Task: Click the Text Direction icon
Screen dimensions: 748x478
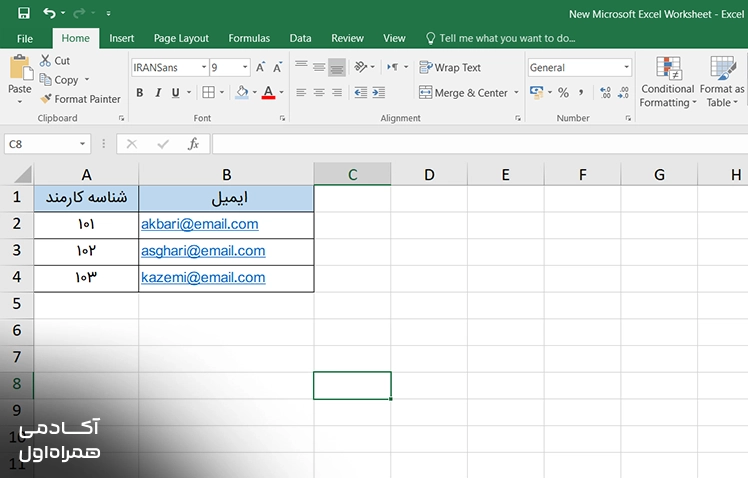Action: (x=393, y=67)
